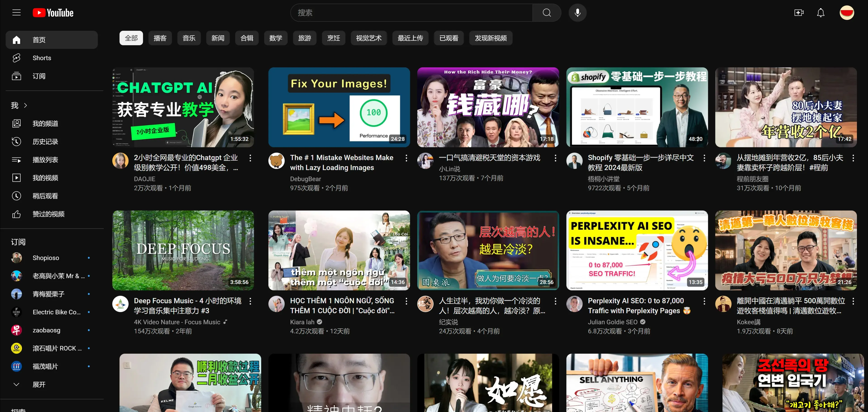
Task: Expand subscriptions list with 展开
Action: [52, 384]
